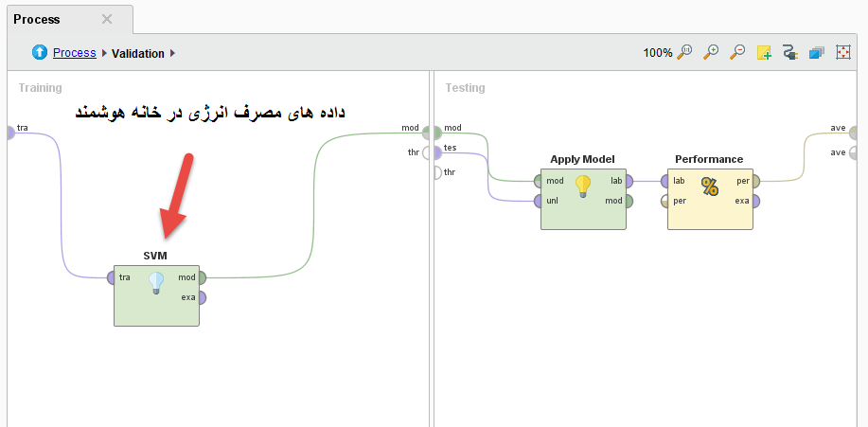
Task: Open the Process breadcrumb link
Action: 74,53
